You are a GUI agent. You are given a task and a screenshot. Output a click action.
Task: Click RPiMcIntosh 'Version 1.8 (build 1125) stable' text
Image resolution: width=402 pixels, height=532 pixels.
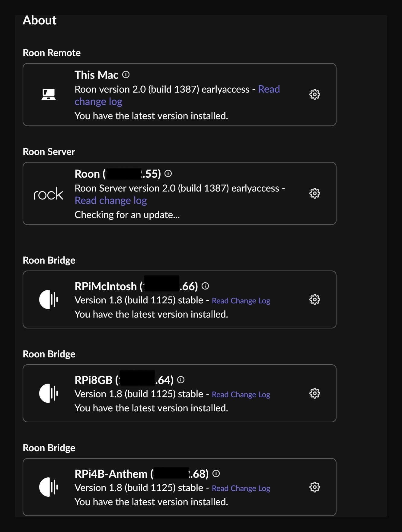pos(139,300)
